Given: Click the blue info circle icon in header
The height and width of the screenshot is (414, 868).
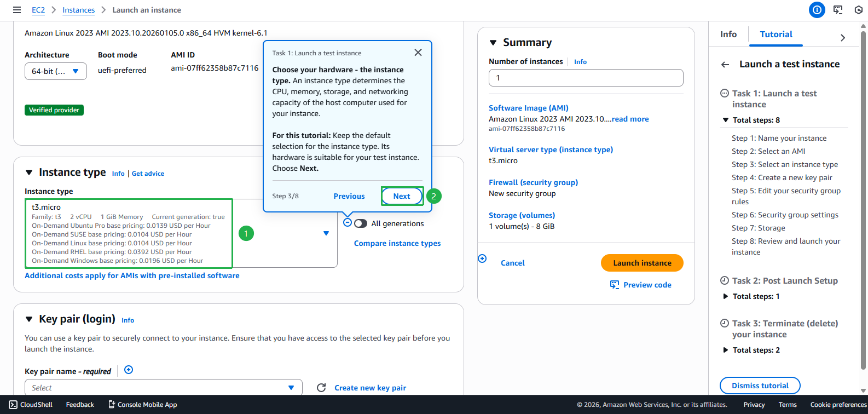Looking at the screenshot, I should tap(817, 10).
